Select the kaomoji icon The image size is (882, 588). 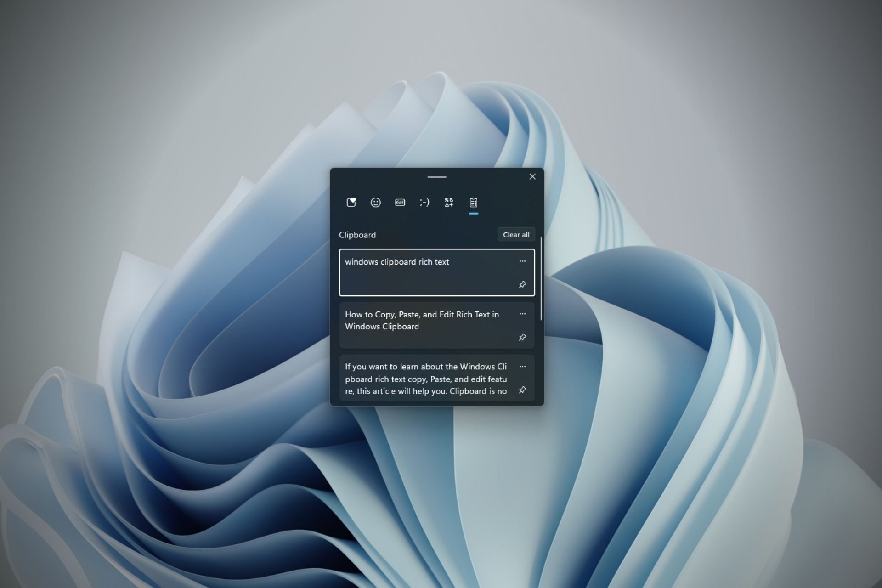424,202
